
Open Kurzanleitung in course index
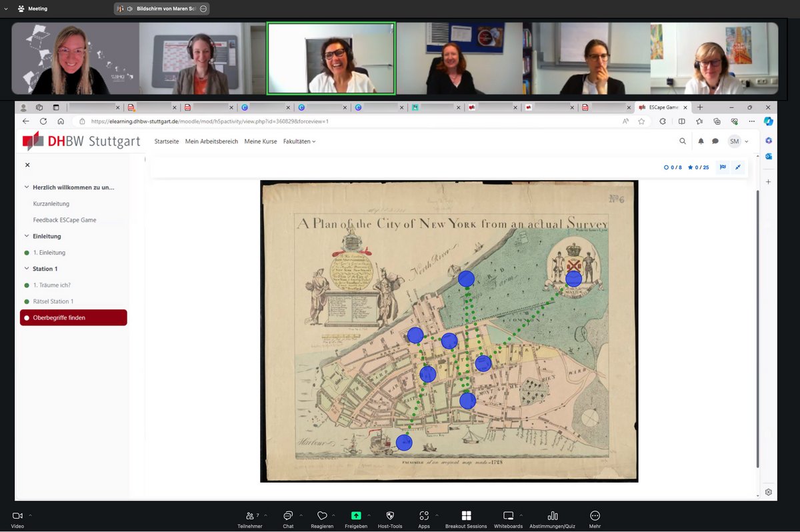(x=51, y=204)
